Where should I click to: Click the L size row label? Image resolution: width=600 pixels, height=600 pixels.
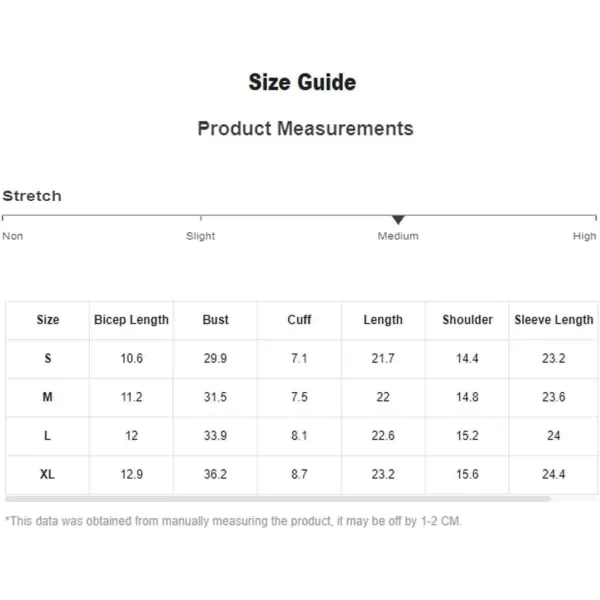[47, 435]
